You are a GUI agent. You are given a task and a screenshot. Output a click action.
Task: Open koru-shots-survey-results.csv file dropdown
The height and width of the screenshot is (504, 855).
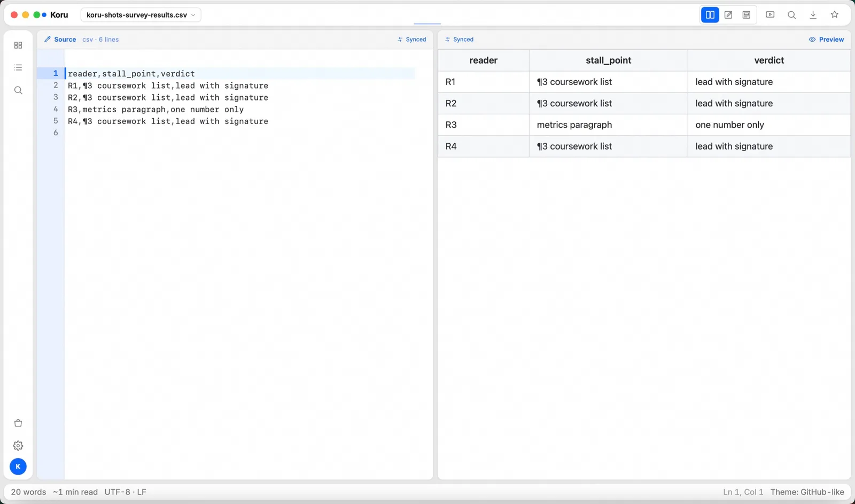[141, 15]
